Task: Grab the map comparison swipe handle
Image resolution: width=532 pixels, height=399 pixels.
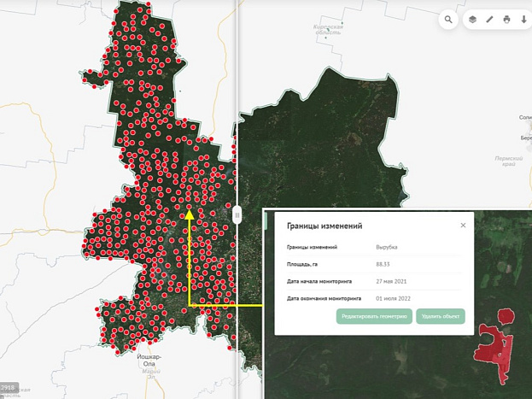Action: pos(237,215)
